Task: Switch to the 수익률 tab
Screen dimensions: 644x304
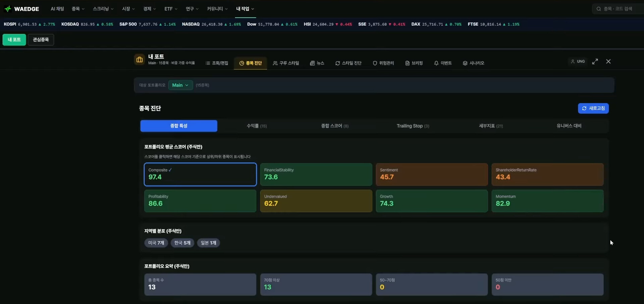Action: [x=257, y=126]
